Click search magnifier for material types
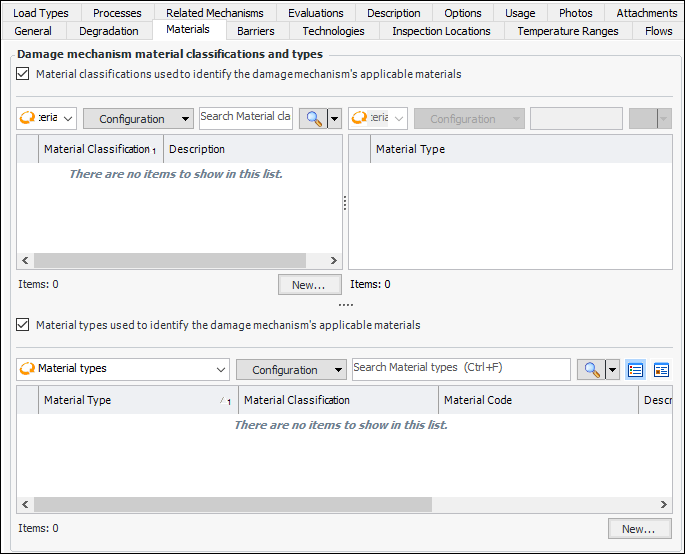This screenshot has height=554, width=685. pyautogui.click(x=591, y=370)
